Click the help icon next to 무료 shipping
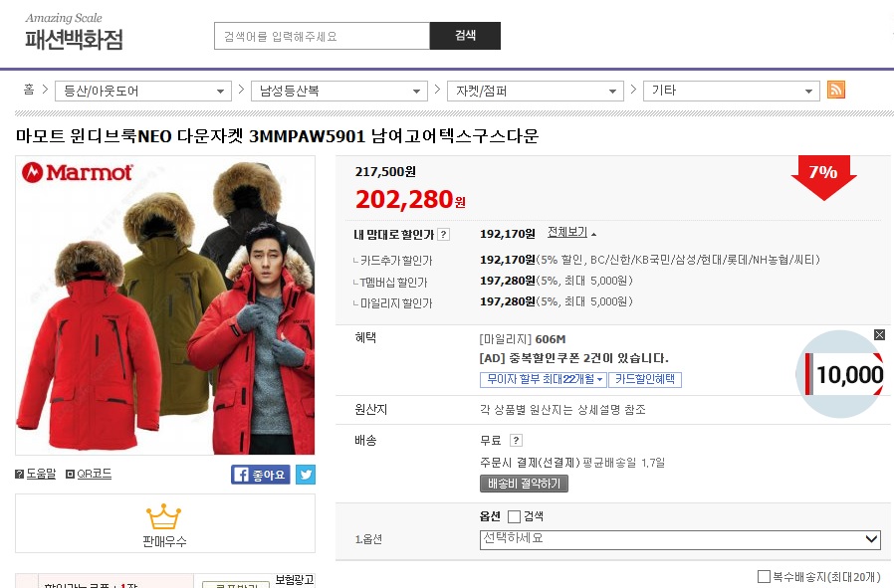Image resolution: width=894 pixels, height=588 pixels. pos(516,440)
